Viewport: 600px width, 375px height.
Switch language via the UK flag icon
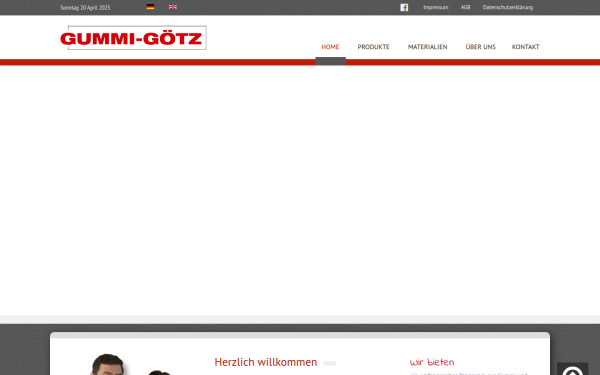(173, 7)
